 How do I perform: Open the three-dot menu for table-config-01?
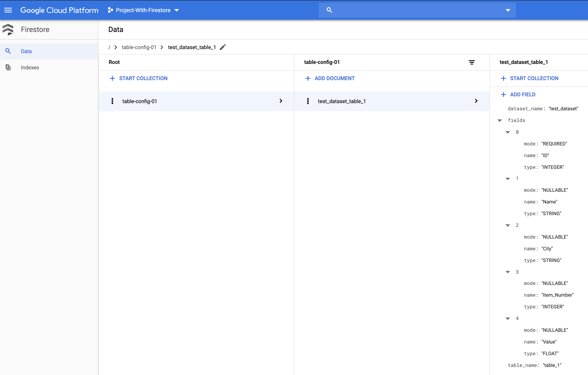coord(112,101)
